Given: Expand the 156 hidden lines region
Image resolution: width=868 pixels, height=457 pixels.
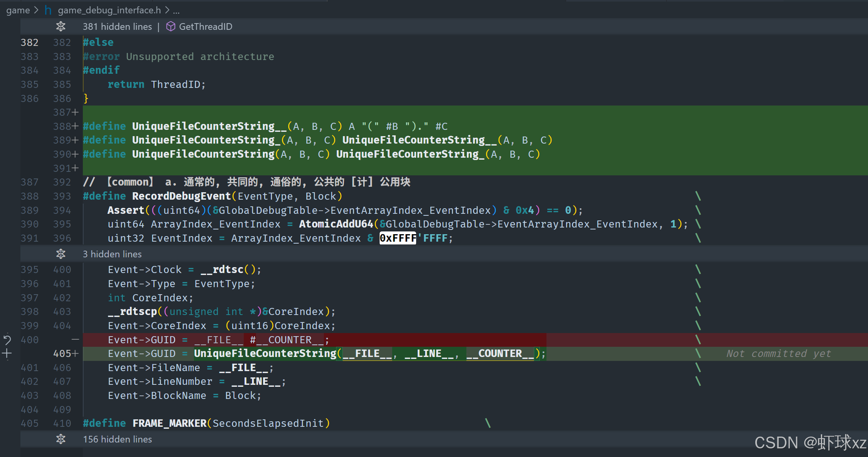Looking at the screenshot, I should point(117,439).
